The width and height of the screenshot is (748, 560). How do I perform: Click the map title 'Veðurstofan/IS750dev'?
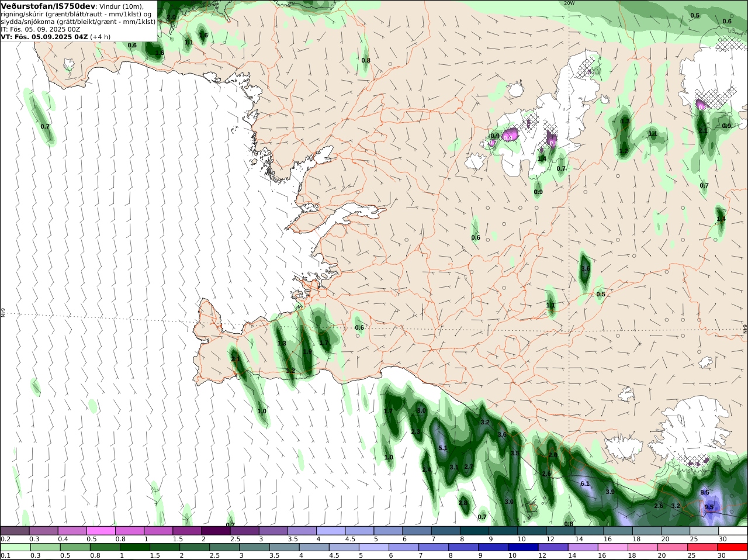click(48, 5)
